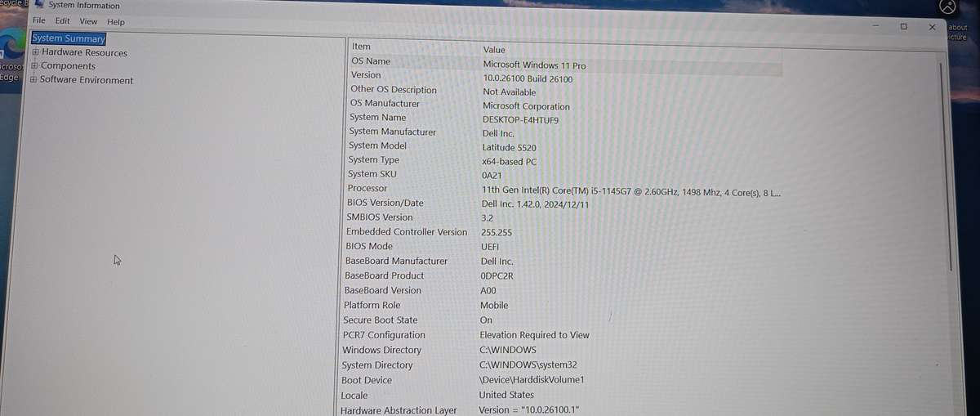Viewport: 980px width, 416px height.
Task: Select the OS Name row
Action: pos(565,63)
